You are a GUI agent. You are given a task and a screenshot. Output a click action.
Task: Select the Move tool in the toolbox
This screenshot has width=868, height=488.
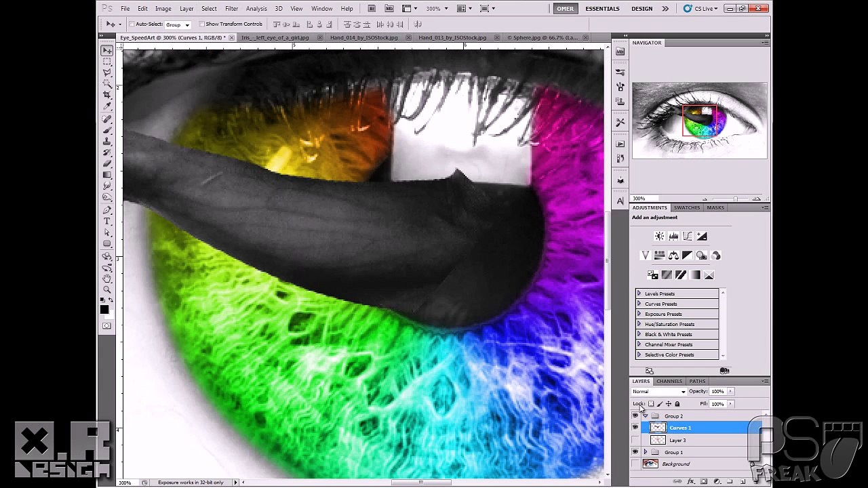tap(107, 50)
